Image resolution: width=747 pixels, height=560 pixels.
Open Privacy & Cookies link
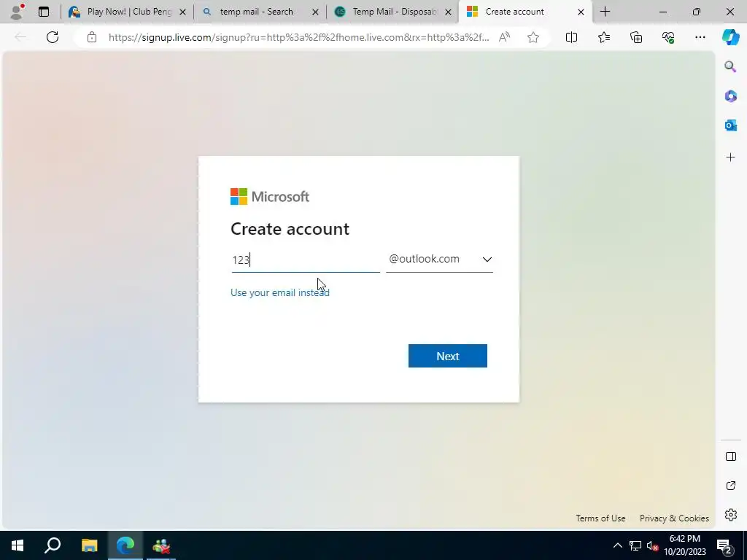pos(674,518)
